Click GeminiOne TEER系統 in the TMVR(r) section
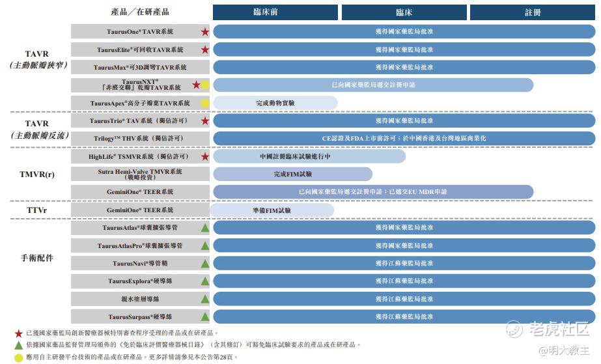Screen dimensions: 601x364 [140, 191]
